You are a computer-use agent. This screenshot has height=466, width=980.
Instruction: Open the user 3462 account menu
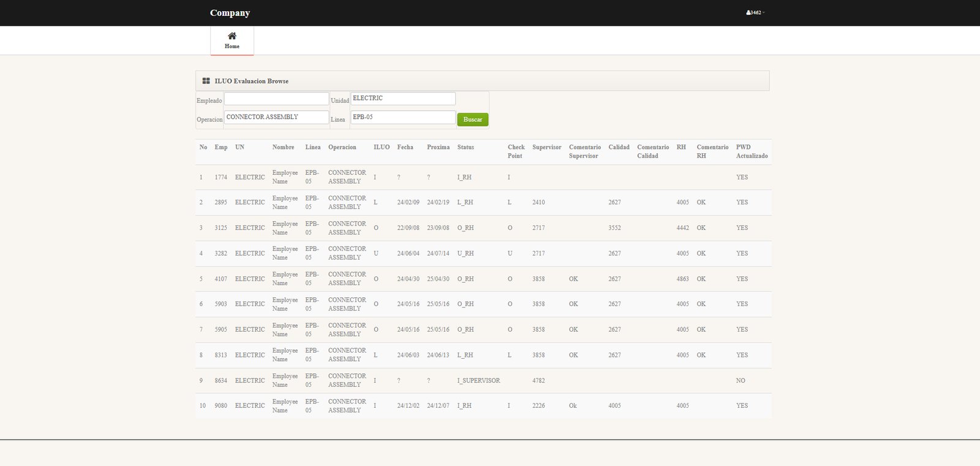pyautogui.click(x=755, y=12)
